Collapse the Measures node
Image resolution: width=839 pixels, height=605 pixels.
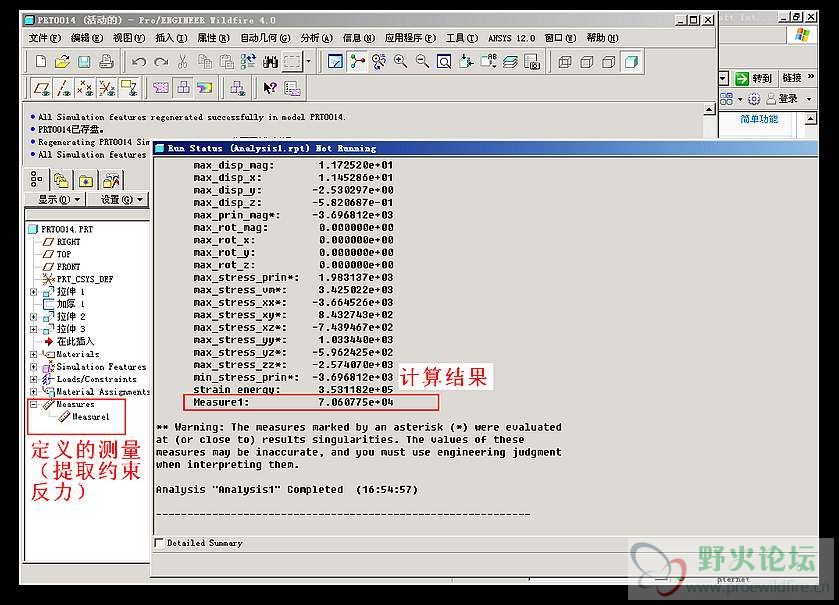pos(33,404)
